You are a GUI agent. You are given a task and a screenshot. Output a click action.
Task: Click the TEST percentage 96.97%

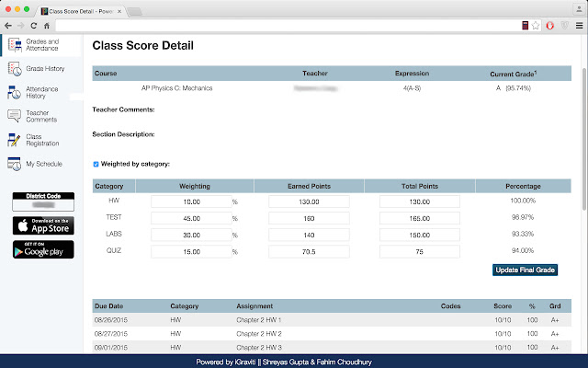pyautogui.click(x=523, y=217)
